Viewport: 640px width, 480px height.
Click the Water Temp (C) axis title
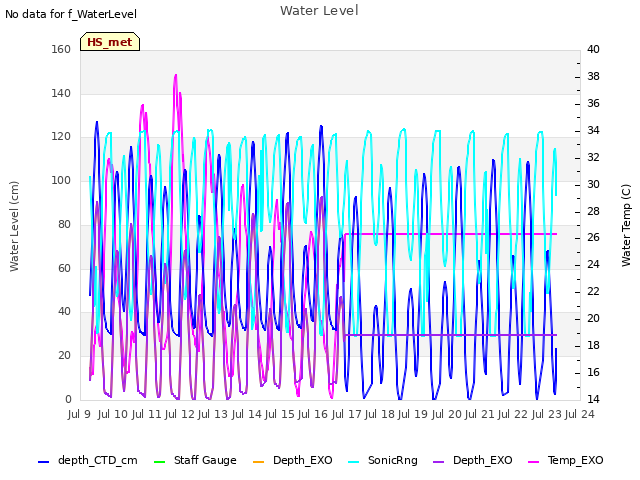[x=626, y=225]
